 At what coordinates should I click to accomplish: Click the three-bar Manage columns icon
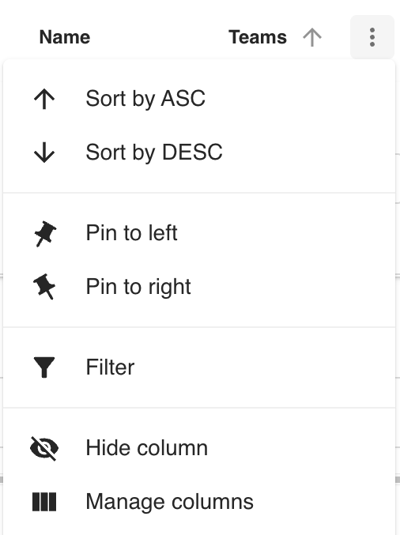pos(44,502)
